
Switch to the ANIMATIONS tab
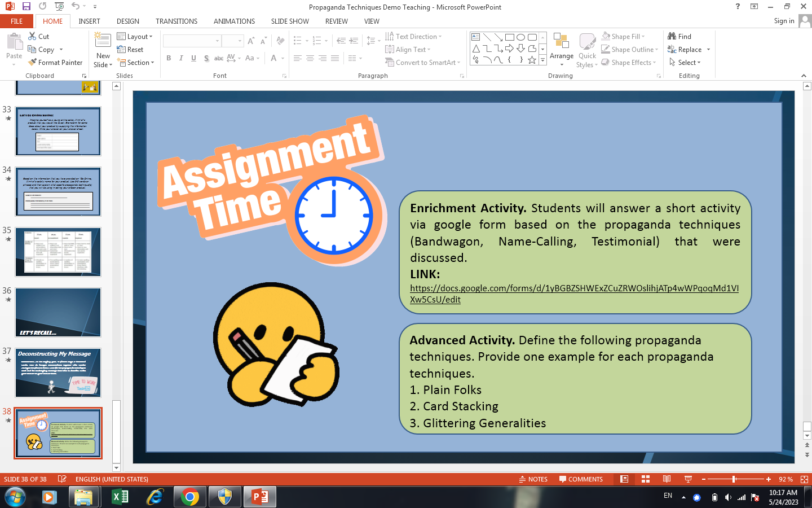coord(234,21)
